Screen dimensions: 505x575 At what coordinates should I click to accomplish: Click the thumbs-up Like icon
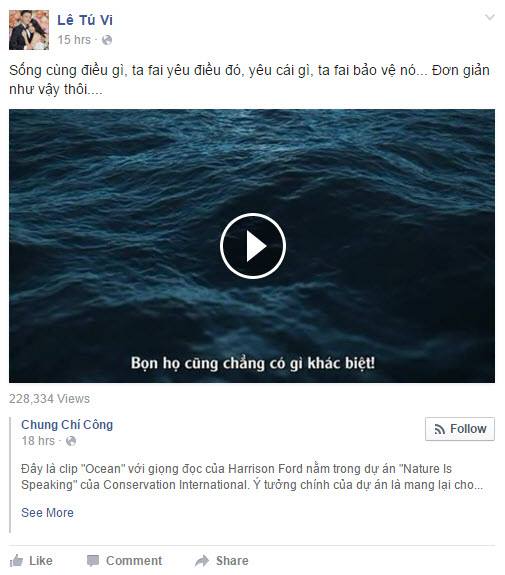pos(16,561)
